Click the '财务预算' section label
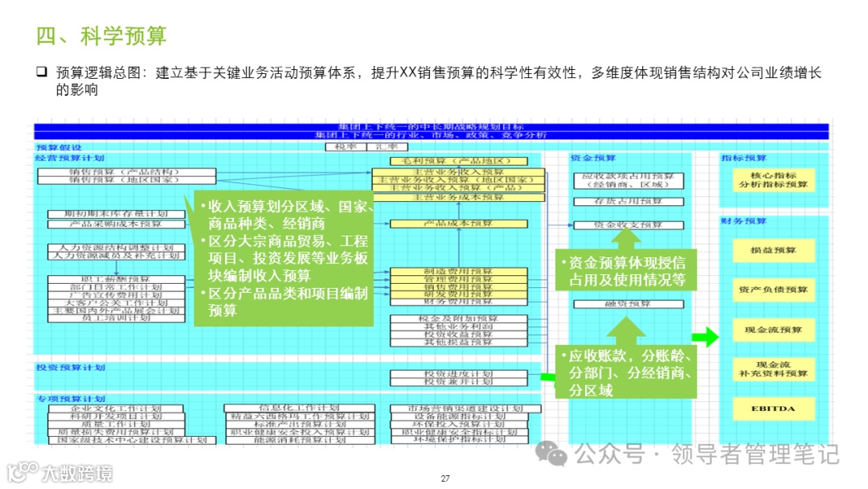The width and height of the screenshot is (868, 489). (x=743, y=221)
